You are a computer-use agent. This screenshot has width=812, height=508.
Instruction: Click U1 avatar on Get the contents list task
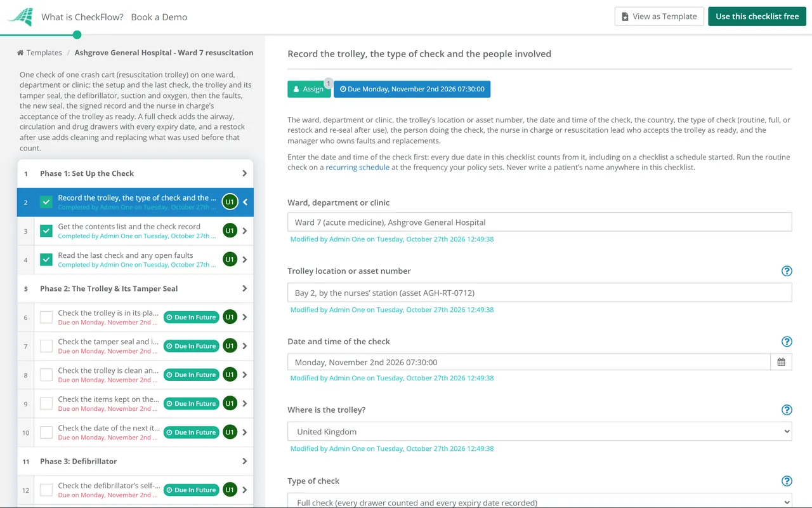pyautogui.click(x=230, y=231)
